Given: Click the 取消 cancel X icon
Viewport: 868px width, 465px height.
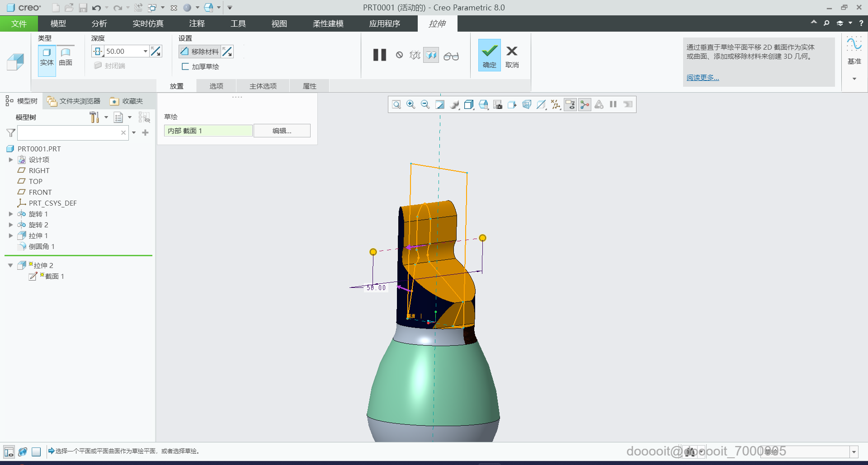Looking at the screenshot, I should (512, 51).
